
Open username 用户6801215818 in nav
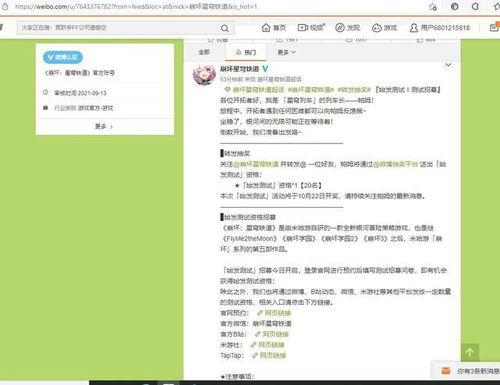[445, 28]
